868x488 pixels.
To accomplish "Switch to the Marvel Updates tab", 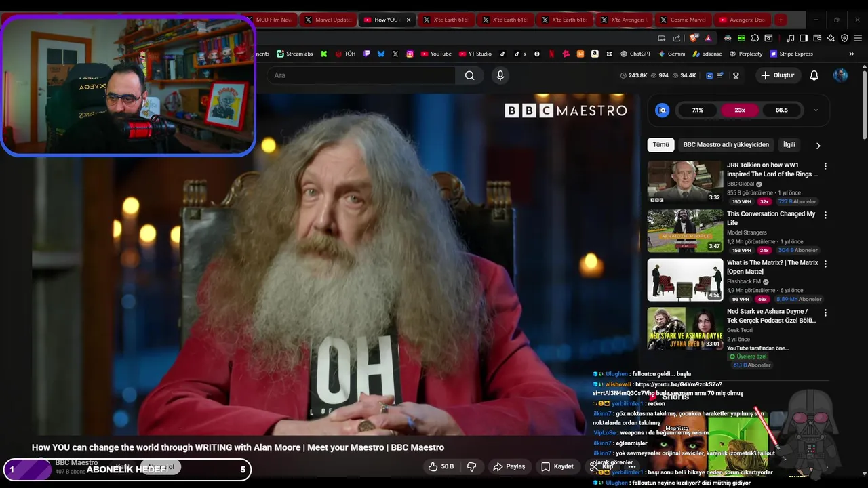I will (327, 20).
